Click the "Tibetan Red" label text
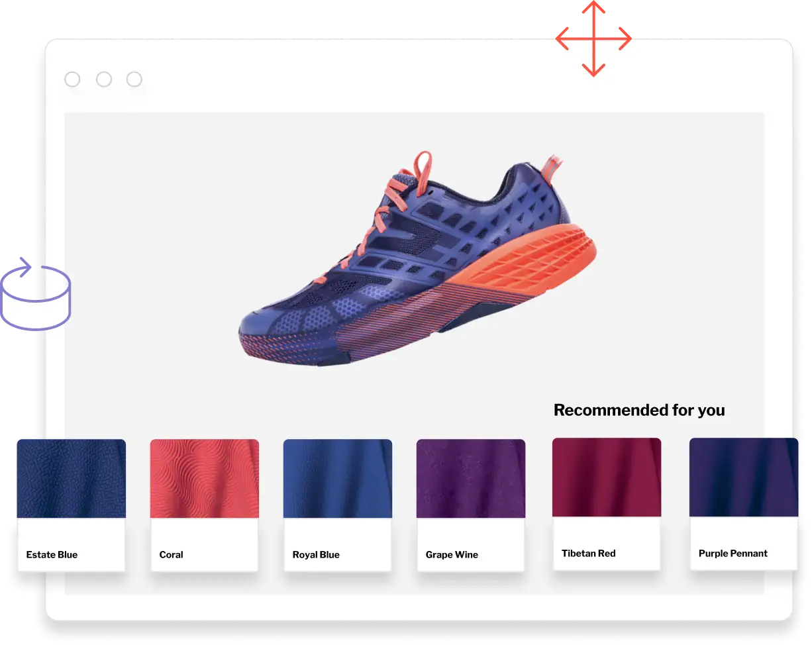The width and height of the screenshot is (812, 645). (x=589, y=554)
